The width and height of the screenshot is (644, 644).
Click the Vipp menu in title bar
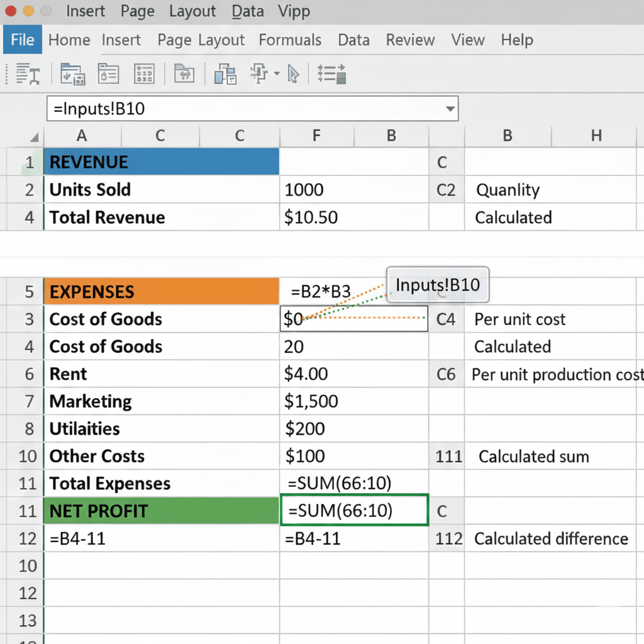tap(292, 11)
